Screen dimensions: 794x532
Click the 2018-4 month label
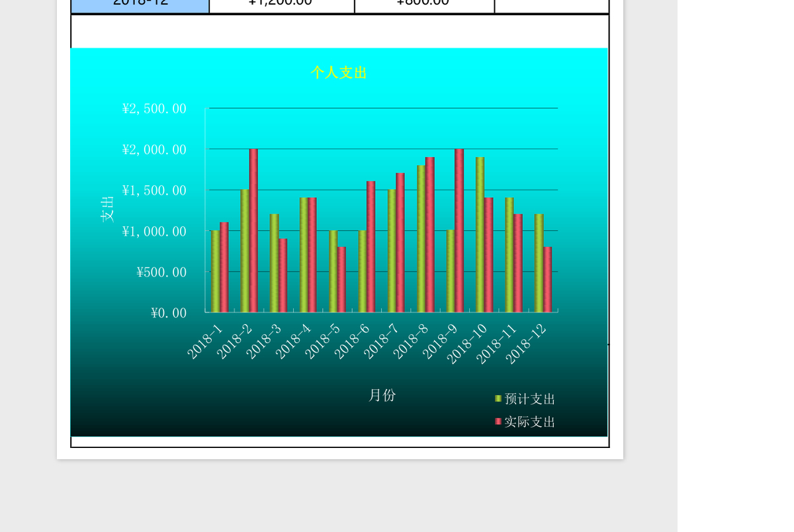[293, 341]
